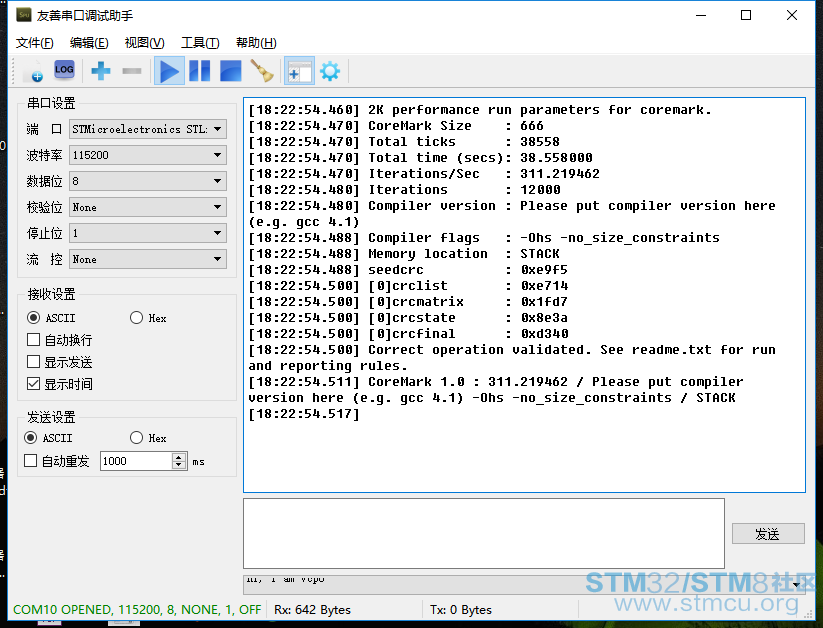Click the 1000 ms interval field

click(x=136, y=461)
